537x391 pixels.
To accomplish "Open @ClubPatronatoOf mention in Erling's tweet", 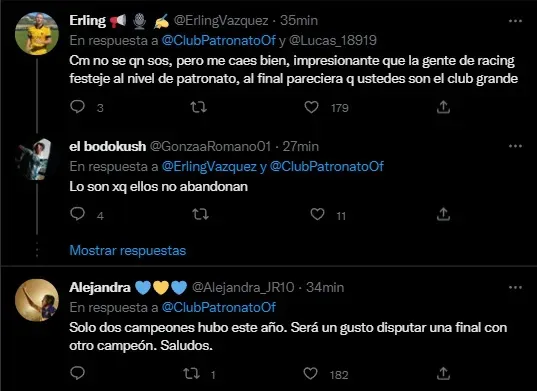I will pyautogui.click(x=218, y=40).
